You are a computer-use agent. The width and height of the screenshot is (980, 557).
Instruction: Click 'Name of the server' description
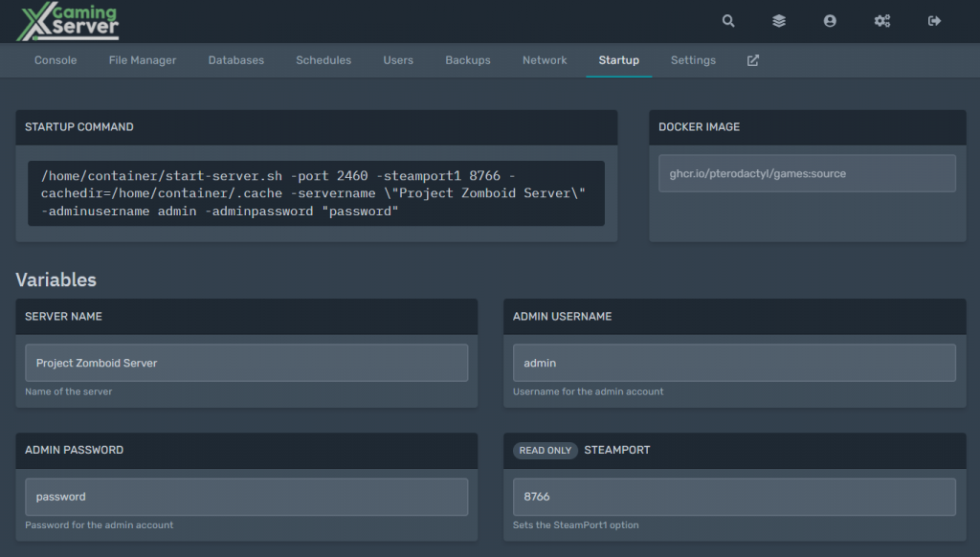click(x=69, y=392)
